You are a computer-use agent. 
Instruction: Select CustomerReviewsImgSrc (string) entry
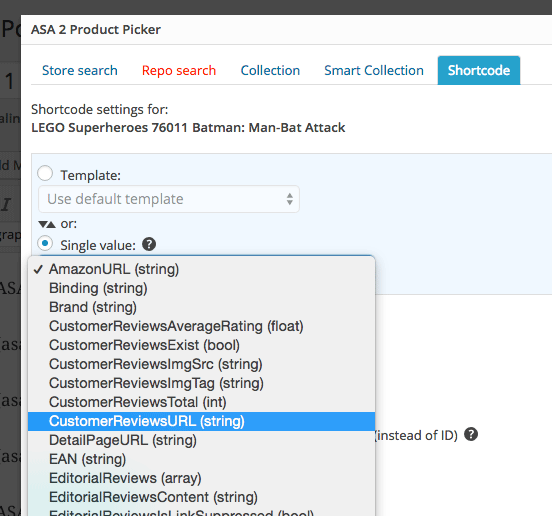click(201, 364)
